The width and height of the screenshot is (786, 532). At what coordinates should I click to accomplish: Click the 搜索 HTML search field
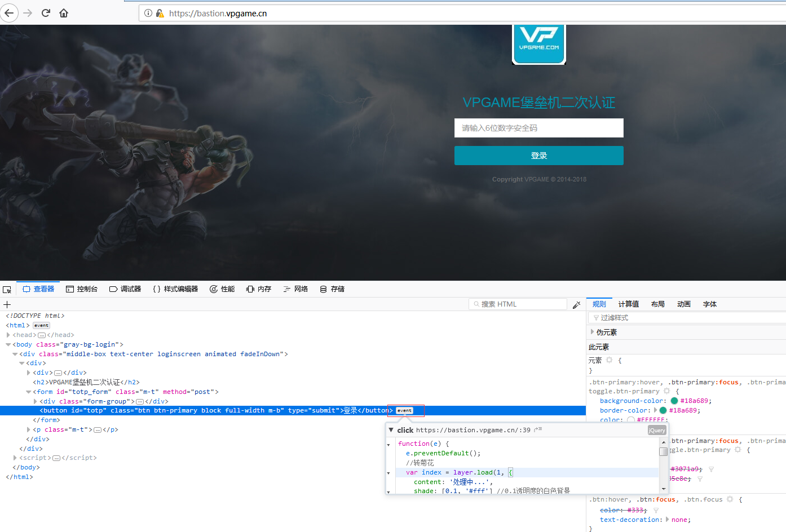[x=518, y=304]
